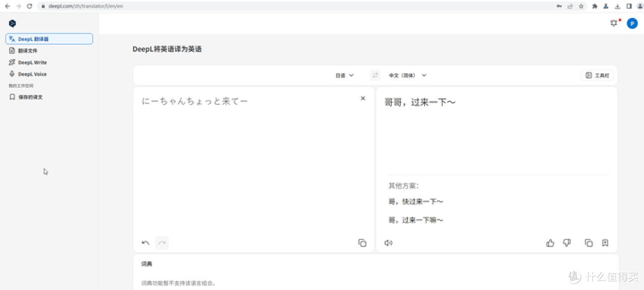644x290 pixels.
Task: Open the blue P account avatar
Action: 632,23
